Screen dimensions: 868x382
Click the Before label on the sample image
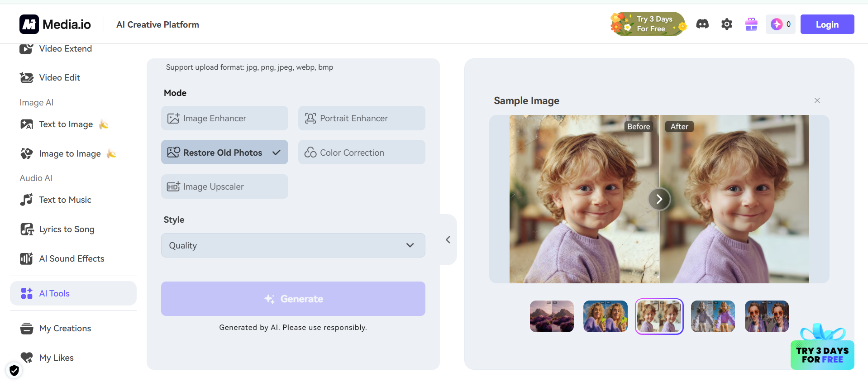(x=639, y=127)
